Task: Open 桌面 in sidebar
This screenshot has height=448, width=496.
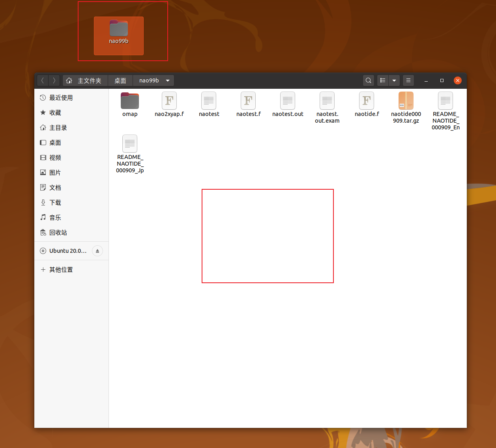Action: tap(71, 143)
